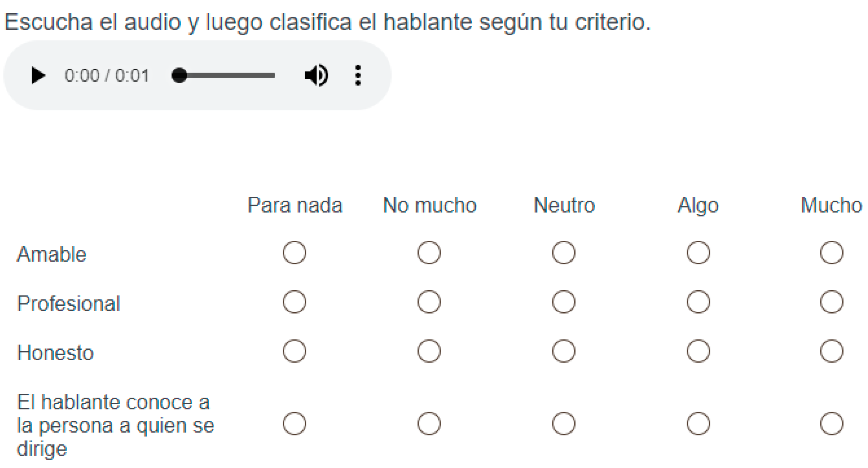Choose Mucho for Profesional

click(831, 302)
